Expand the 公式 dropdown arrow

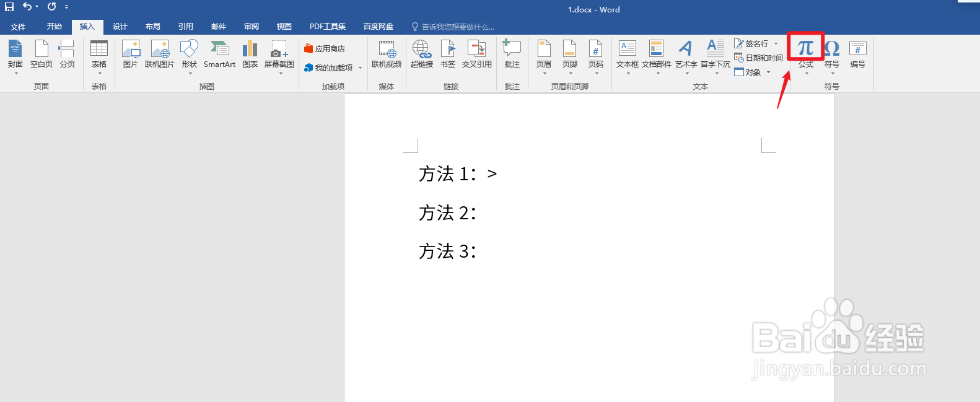[x=807, y=73]
